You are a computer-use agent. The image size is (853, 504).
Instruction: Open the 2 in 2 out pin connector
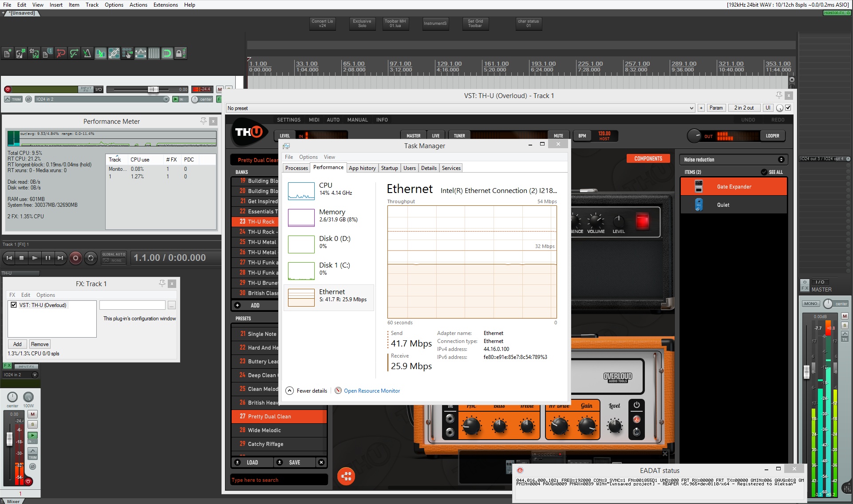tap(744, 108)
